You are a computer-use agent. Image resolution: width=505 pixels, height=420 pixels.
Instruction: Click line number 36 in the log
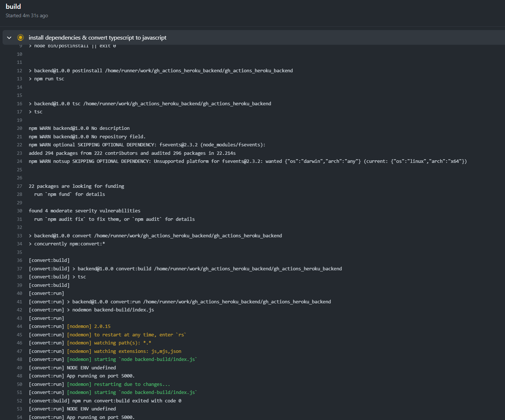pyautogui.click(x=19, y=260)
